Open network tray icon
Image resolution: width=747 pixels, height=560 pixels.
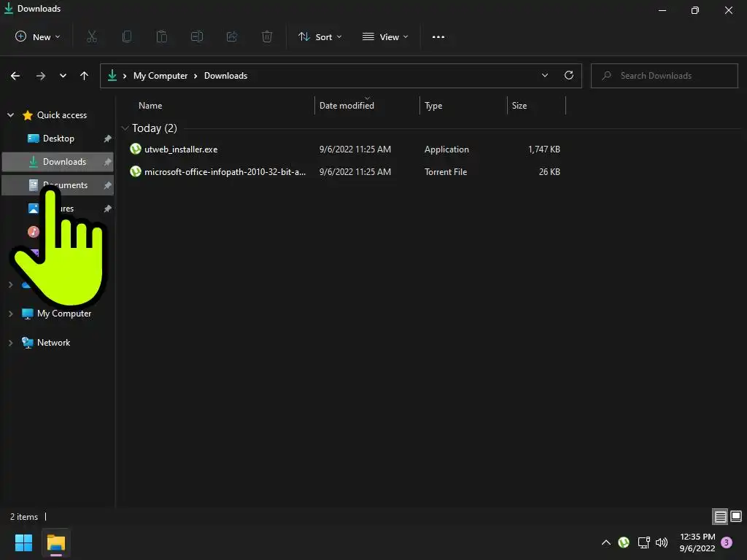[x=644, y=542]
